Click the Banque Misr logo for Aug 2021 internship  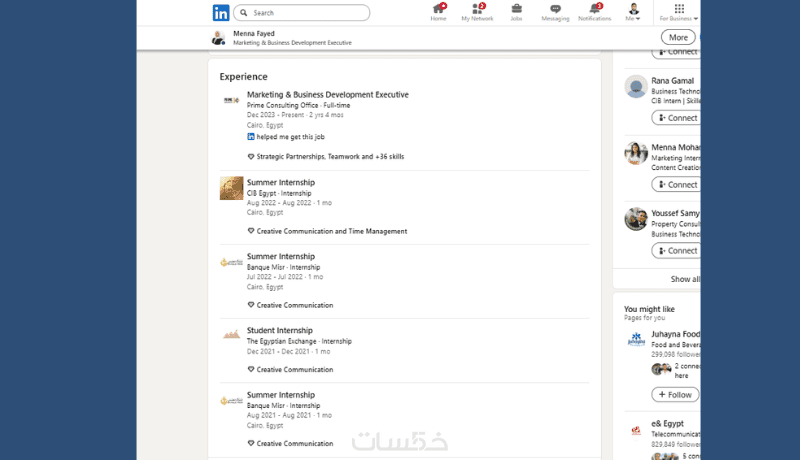[x=232, y=401]
